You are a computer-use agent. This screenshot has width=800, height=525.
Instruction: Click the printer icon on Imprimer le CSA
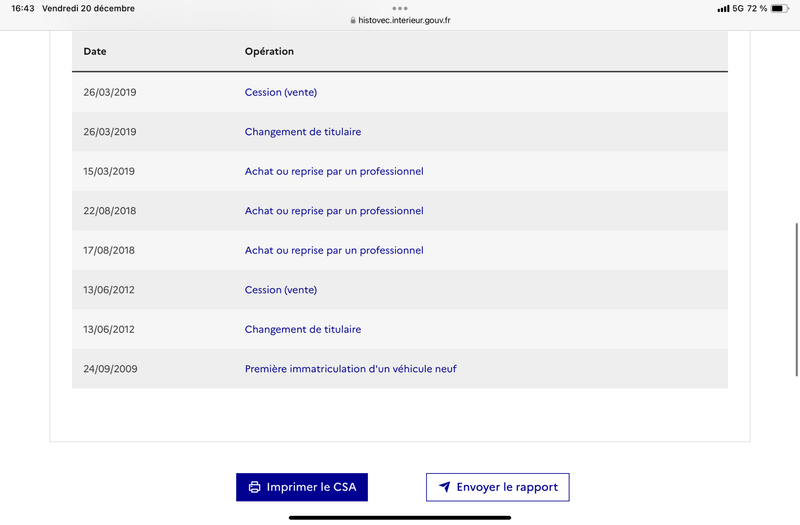tap(254, 487)
